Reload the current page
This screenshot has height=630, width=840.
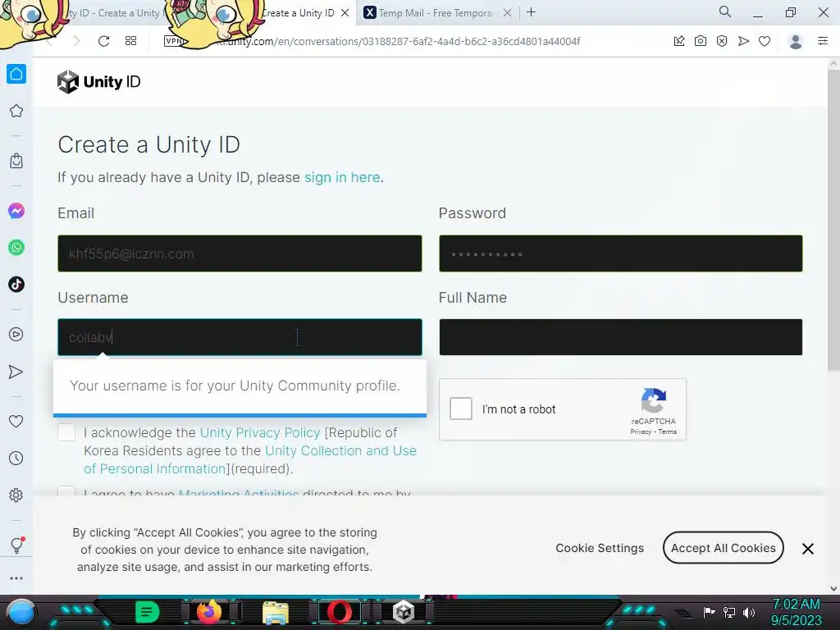(104, 41)
